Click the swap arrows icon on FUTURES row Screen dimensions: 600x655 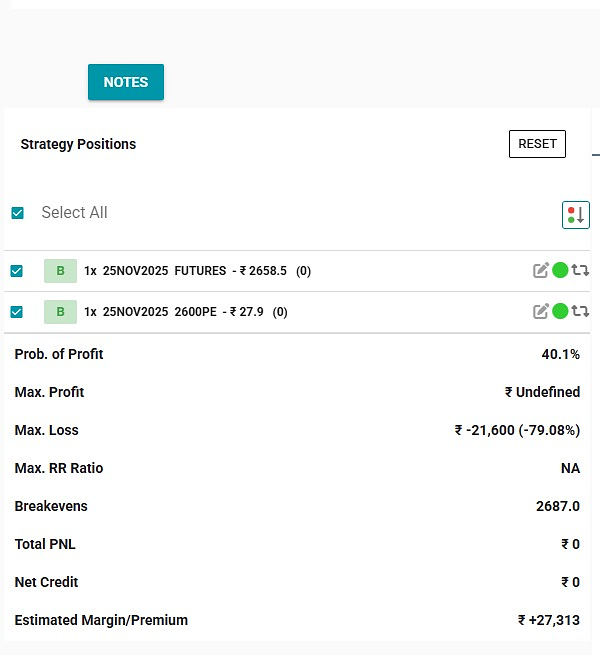click(580, 270)
